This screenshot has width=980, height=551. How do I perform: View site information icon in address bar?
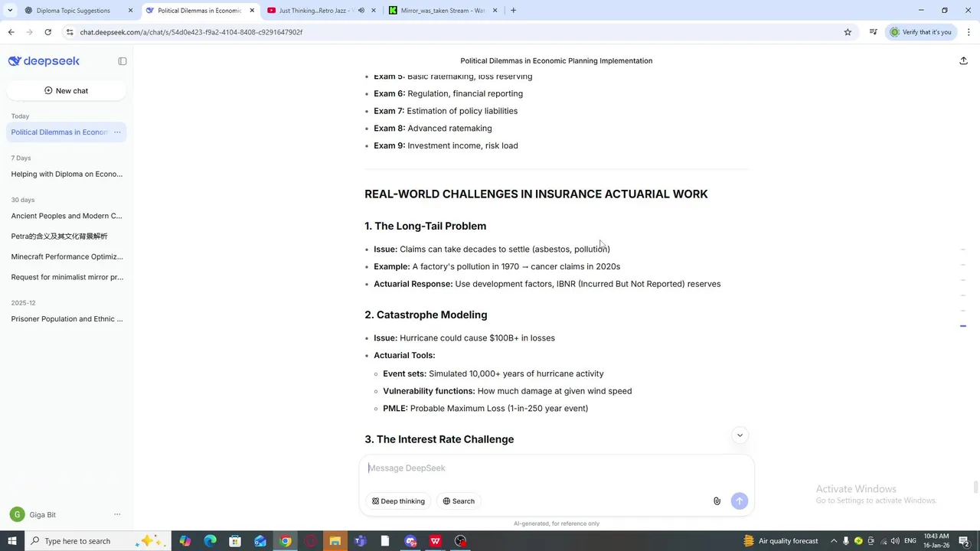tap(70, 32)
